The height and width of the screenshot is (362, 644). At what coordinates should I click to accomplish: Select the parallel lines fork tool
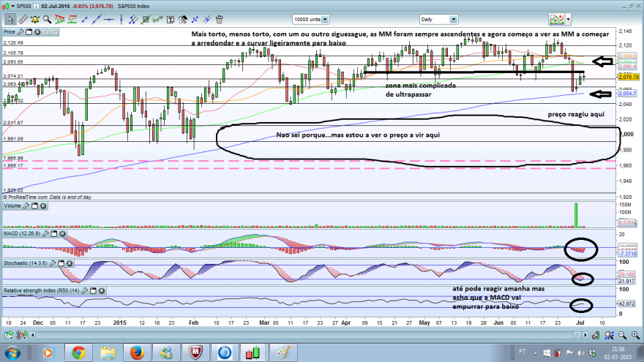[133, 19]
